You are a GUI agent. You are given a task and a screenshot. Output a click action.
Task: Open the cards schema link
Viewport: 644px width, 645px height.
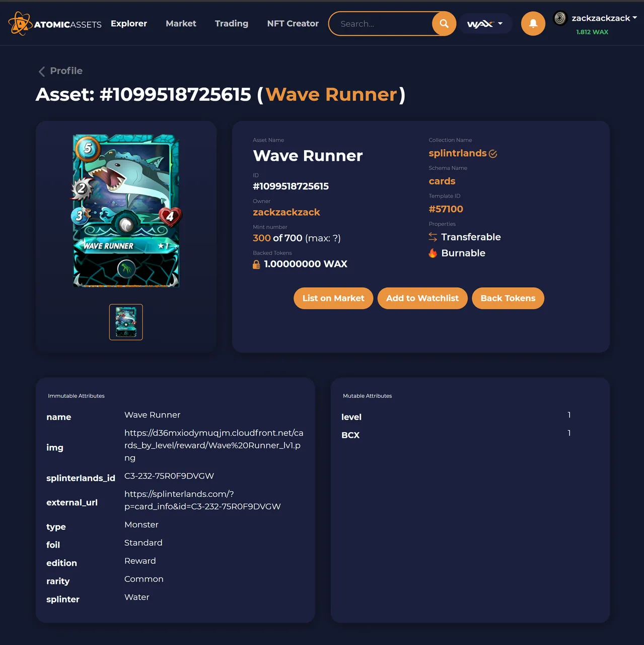tap(442, 181)
